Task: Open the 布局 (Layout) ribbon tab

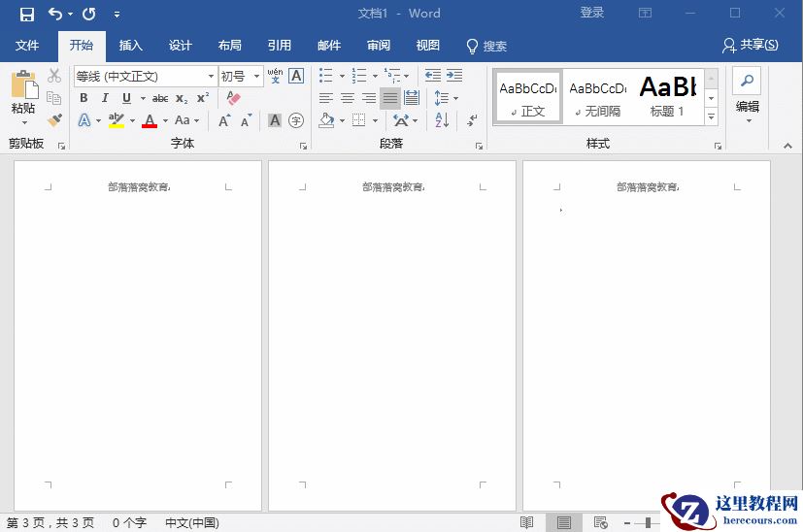Action: (230, 46)
